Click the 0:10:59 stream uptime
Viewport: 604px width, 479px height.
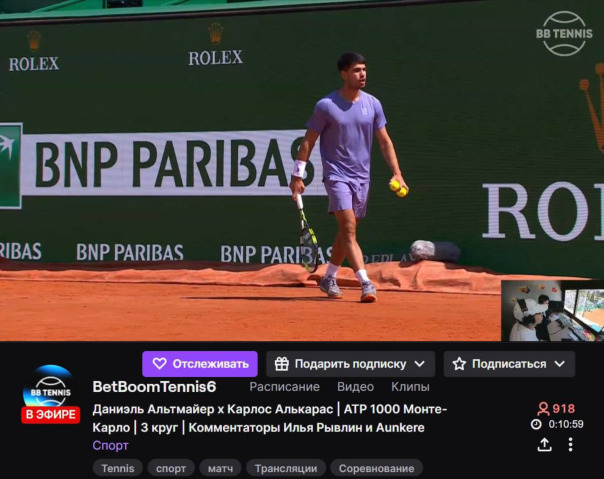[566, 424]
